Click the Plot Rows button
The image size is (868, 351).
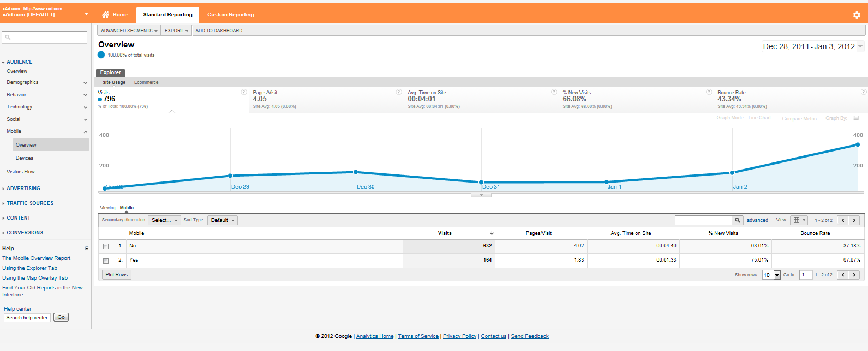point(117,275)
